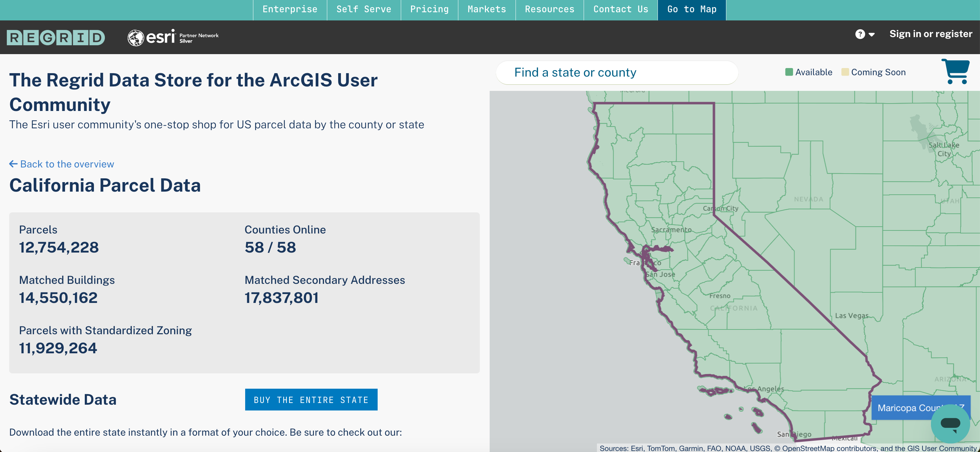Select the Pricing tab
The width and height of the screenshot is (980, 452).
click(429, 9)
